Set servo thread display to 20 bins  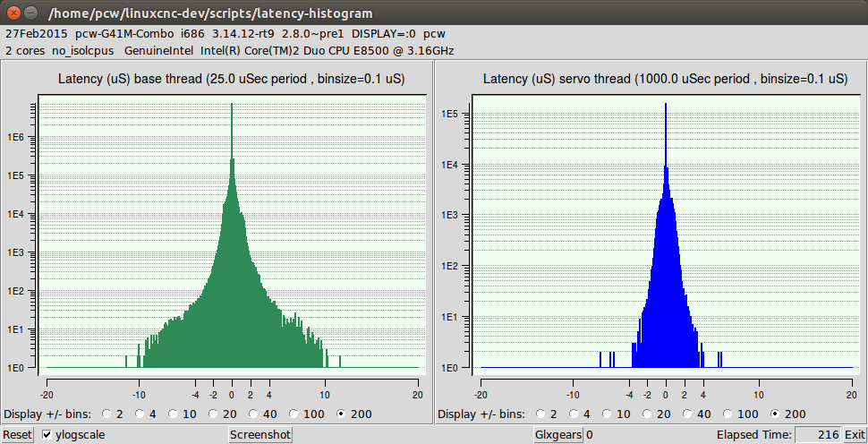coord(652,414)
